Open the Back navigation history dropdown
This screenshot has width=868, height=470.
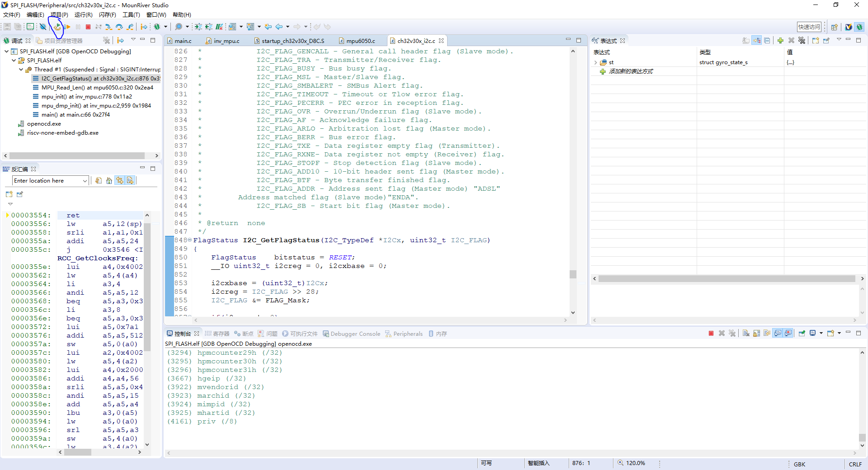(x=288, y=27)
